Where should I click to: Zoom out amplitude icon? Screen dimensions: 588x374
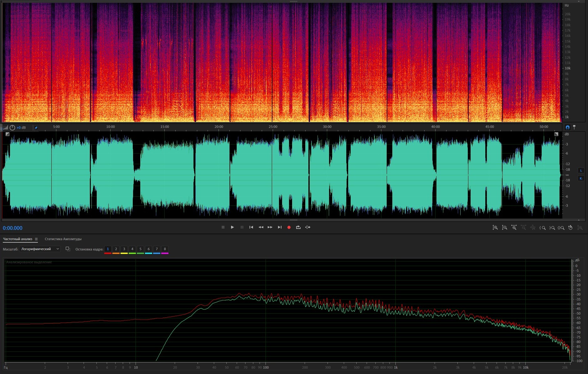pos(504,228)
